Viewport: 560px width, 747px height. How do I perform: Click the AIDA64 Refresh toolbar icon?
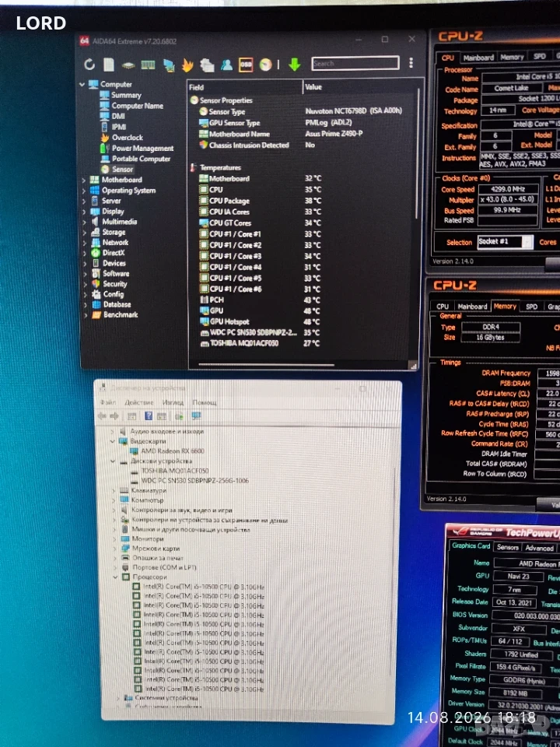(89, 65)
